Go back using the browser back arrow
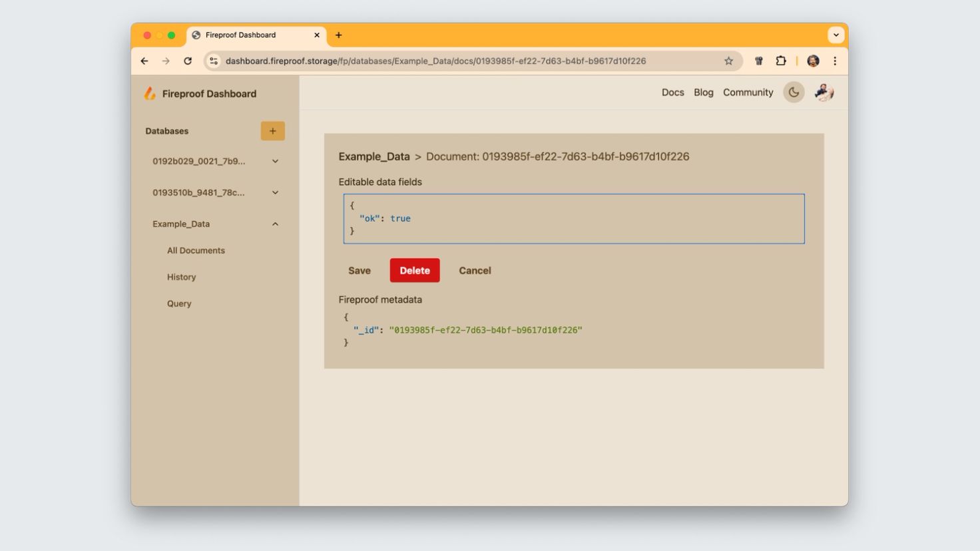 pos(144,61)
